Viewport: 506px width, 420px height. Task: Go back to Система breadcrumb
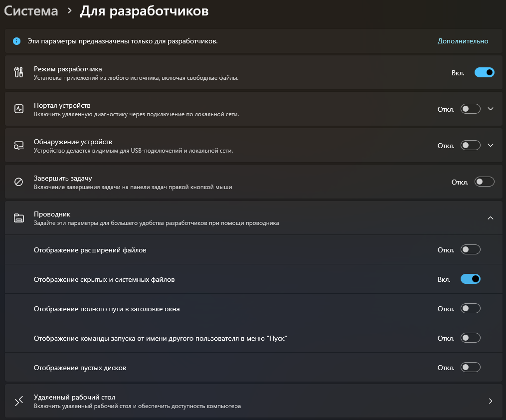coord(31,11)
